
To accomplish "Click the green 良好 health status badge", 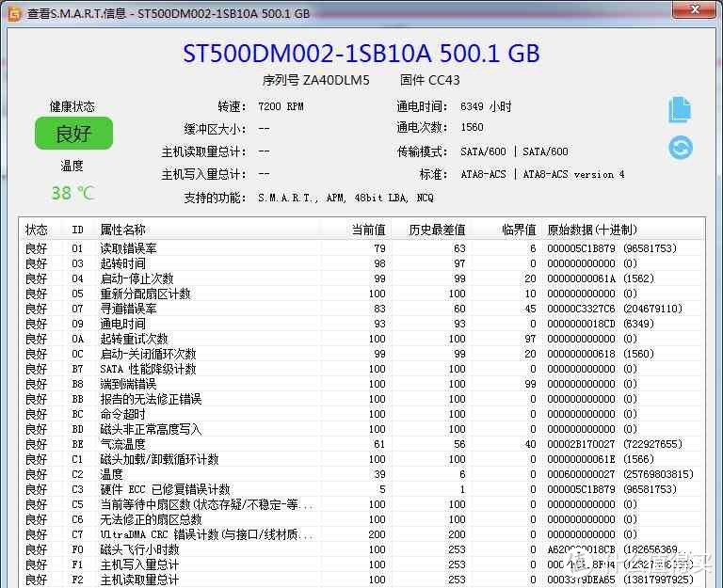I will [73, 134].
